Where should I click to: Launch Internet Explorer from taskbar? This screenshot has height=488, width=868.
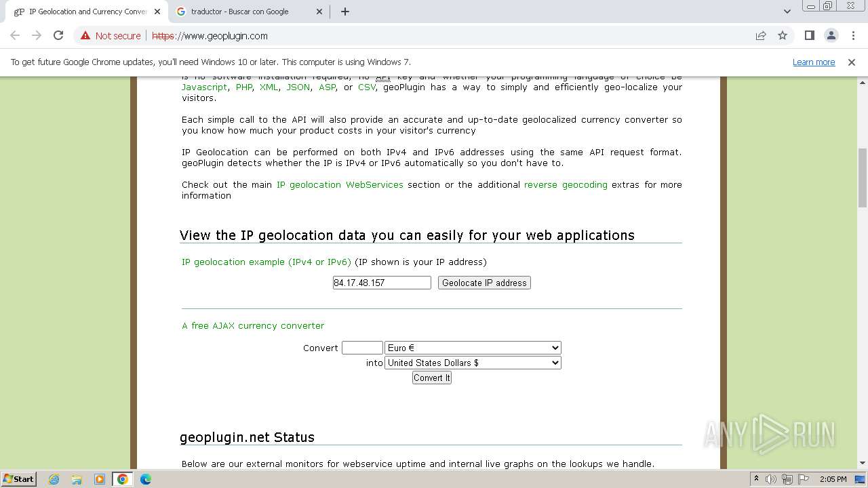[x=54, y=479]
